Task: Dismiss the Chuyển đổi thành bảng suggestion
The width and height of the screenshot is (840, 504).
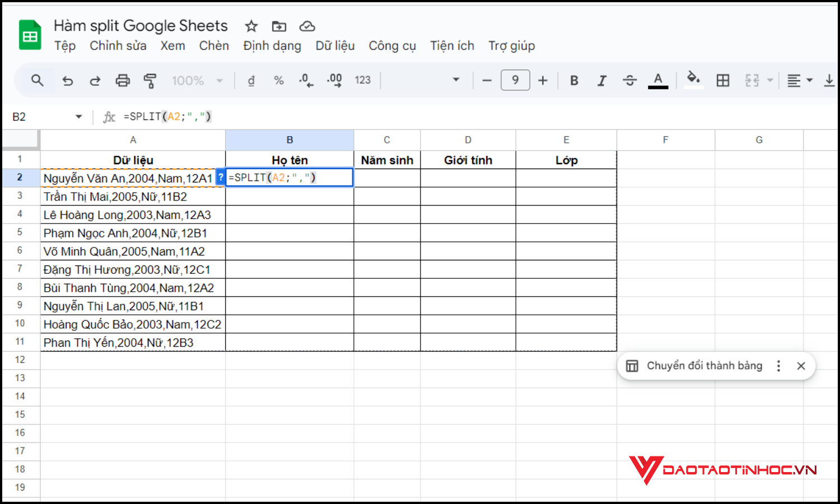Action: click(x=801, y=366)
